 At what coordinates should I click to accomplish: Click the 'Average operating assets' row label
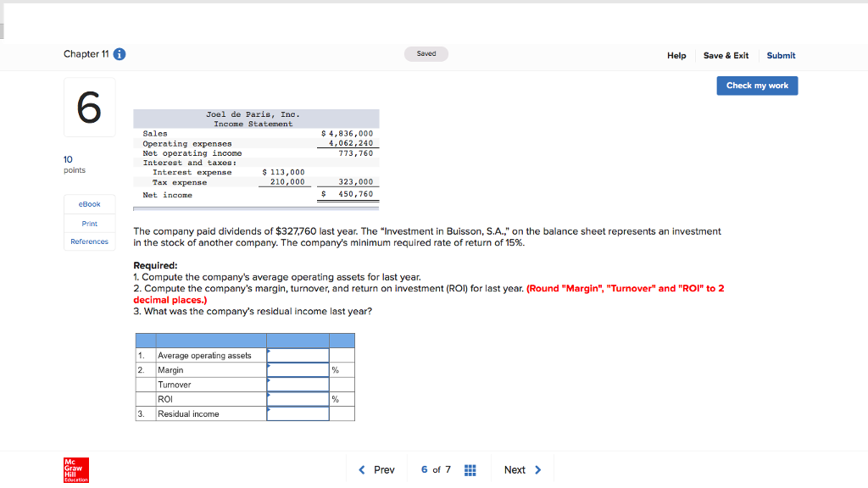204,355
